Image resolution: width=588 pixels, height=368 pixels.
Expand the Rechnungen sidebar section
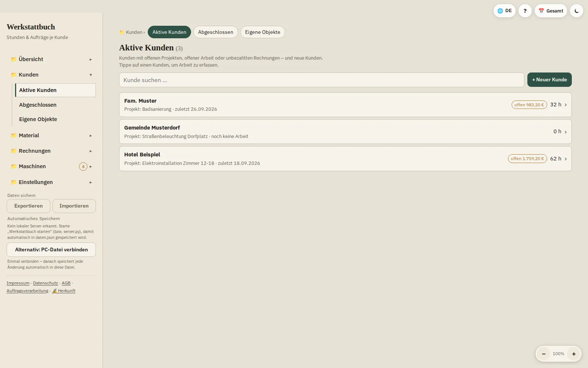pos(51,151)
